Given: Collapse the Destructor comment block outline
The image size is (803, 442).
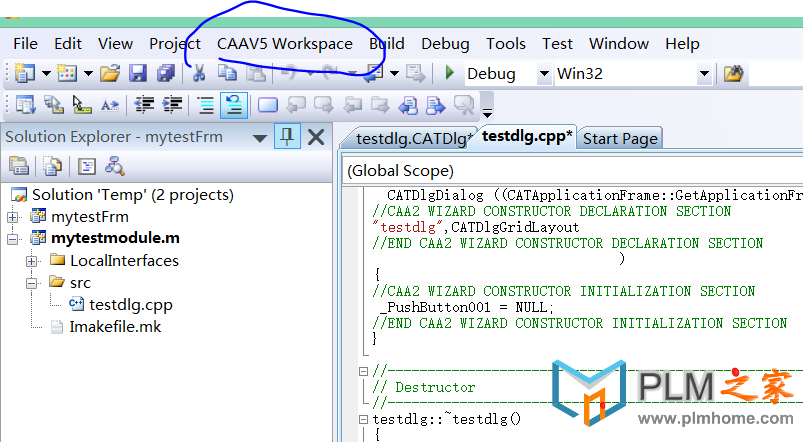Looking at the screenshot, I should click(363, 371).
